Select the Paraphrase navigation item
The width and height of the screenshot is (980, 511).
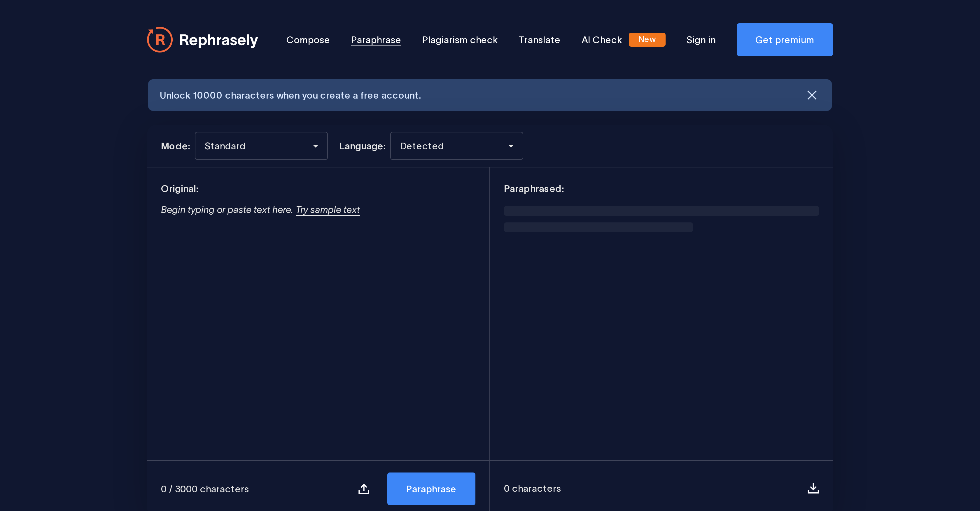click(x=375, y=40)
